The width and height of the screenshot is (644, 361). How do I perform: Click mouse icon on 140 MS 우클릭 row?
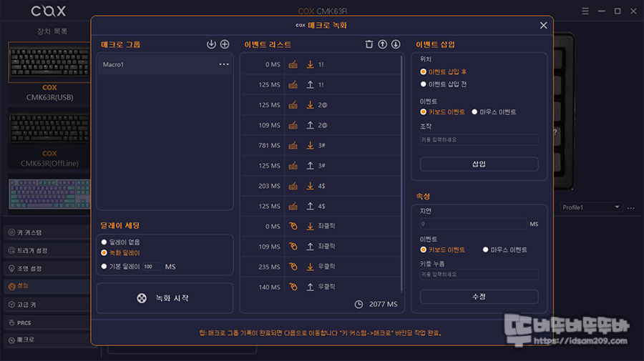293,287
